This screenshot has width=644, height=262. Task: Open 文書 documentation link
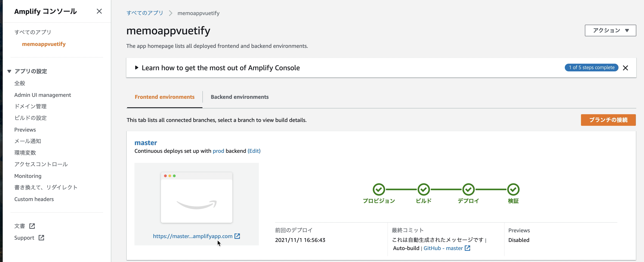pos(20,226)
